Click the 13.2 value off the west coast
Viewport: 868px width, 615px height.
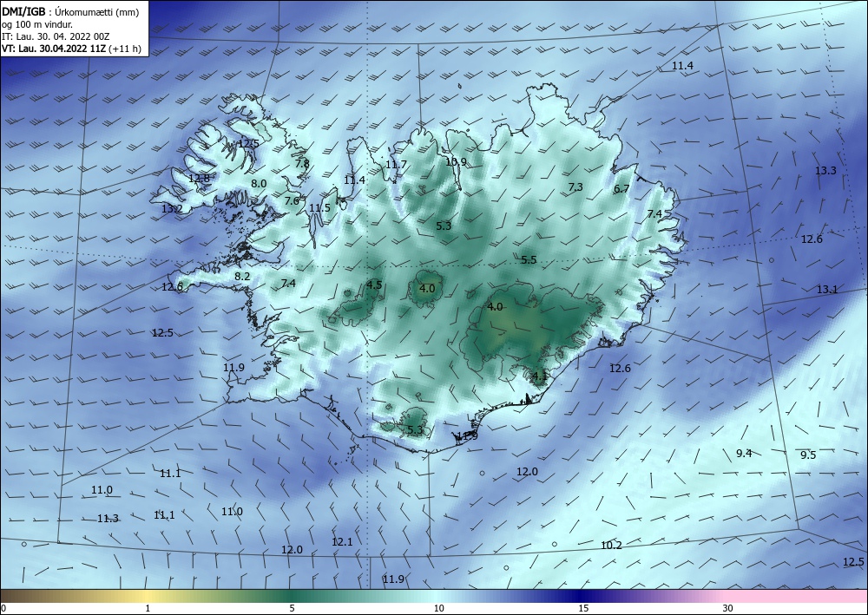tap(172, 208)
